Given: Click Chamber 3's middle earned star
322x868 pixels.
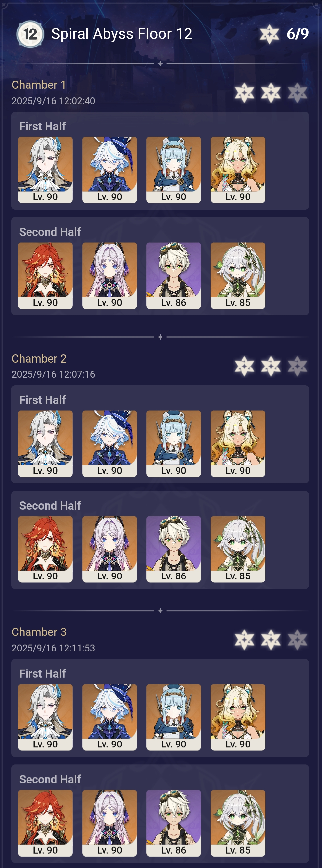Looking at the screenshot, I should pyautogui.click(x=271, y=640).
